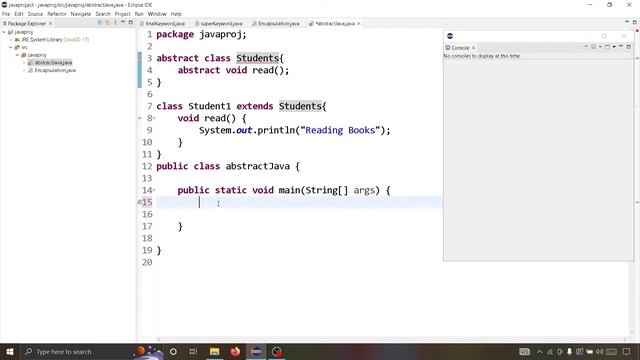The width and height of the screenshot is (640, 360).
Task: Open the File menu
Action: pos(6,14)
